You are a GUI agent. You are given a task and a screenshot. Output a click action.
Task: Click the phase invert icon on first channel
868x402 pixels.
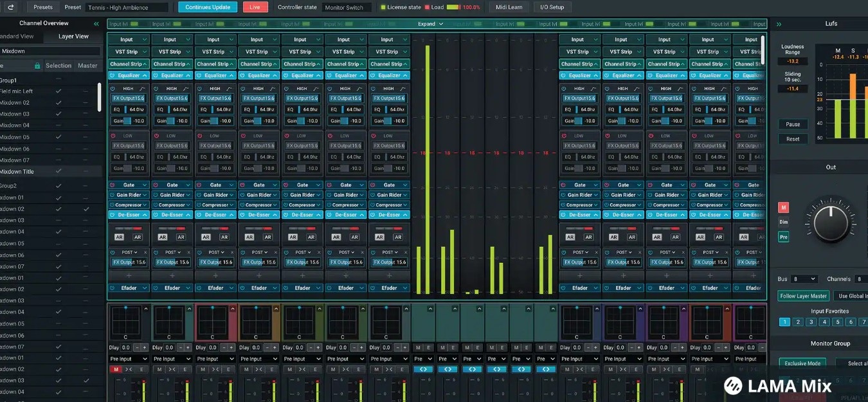(x=128, y=369)
